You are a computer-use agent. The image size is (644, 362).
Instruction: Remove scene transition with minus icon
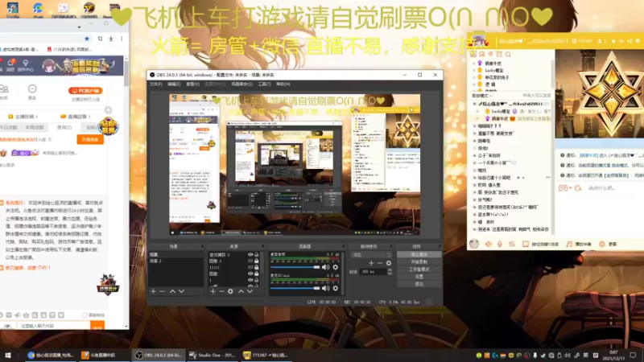(380, 263)
